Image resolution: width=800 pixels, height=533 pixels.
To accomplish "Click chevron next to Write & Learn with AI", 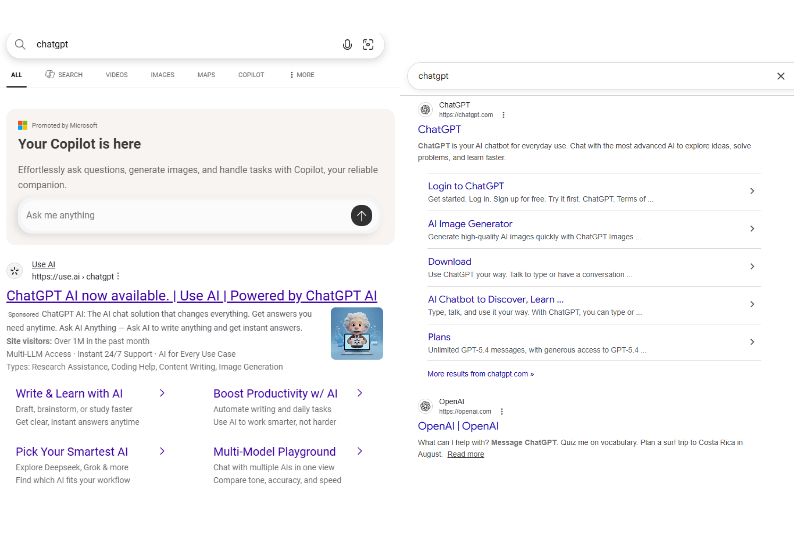I will coord(162,393).
